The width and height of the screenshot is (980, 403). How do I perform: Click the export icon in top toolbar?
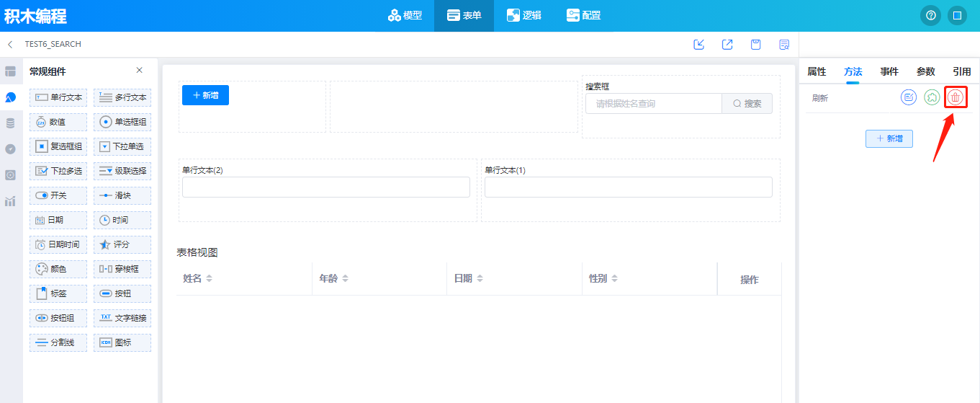[727, 45]
